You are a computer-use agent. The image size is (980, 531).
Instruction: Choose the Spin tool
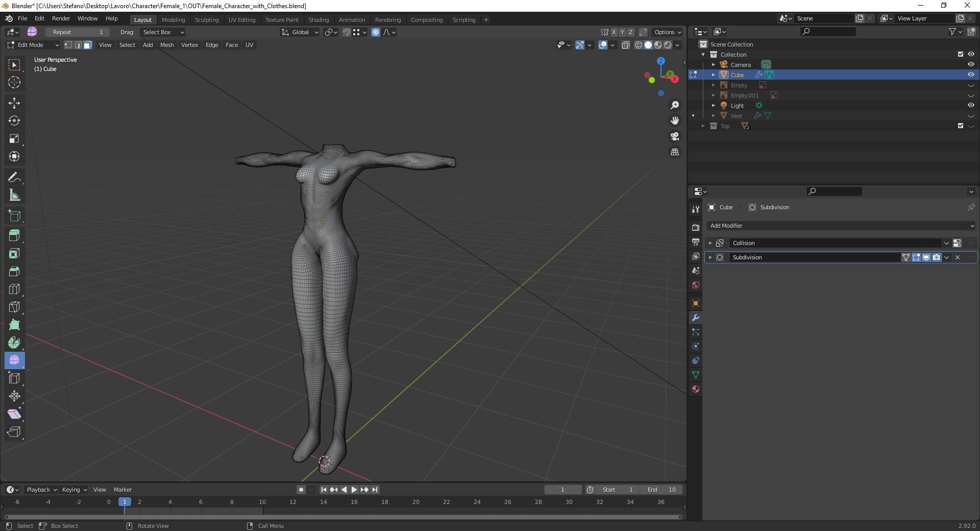tap(14, 343)
